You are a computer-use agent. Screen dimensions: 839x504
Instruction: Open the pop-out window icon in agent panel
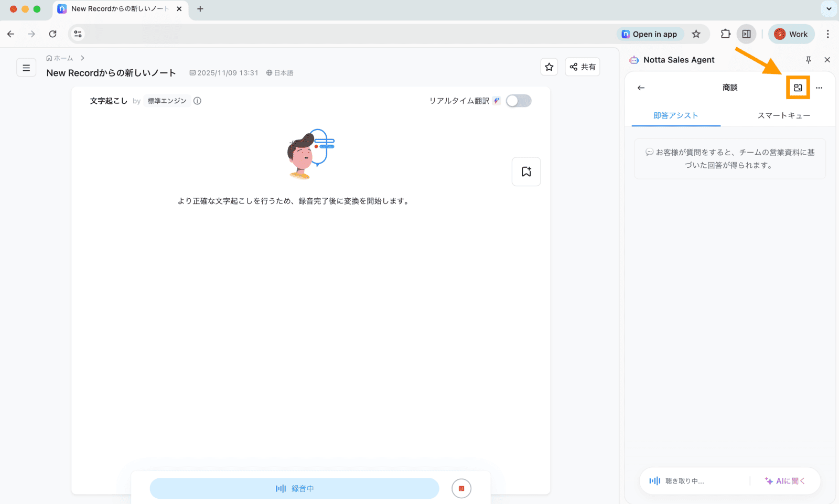click(x=798, y=88)
